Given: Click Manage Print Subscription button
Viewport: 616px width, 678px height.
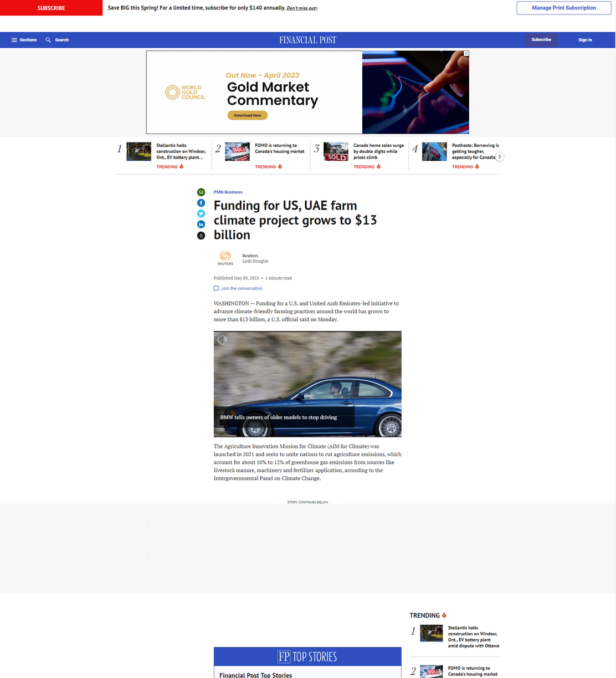Looking at the screenshot, I should (x=564, y=8).
